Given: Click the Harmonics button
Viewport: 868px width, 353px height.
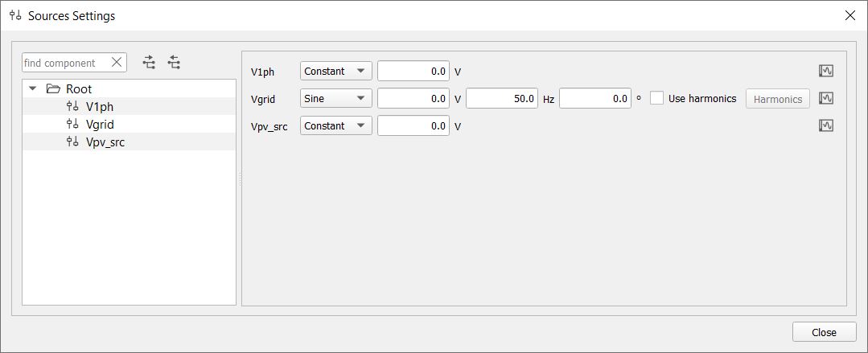Looking at the screenshot, I should (777, 99).
